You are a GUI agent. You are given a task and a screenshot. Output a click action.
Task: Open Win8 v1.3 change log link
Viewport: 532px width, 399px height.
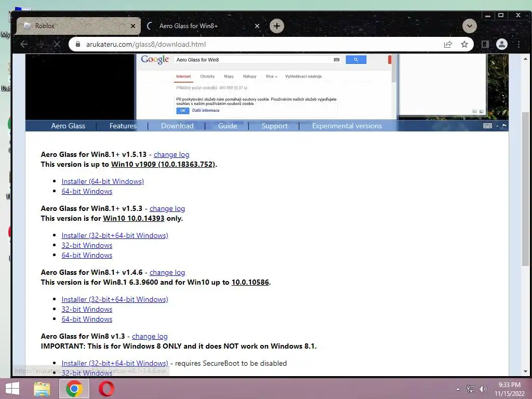[x=150, y=336]
